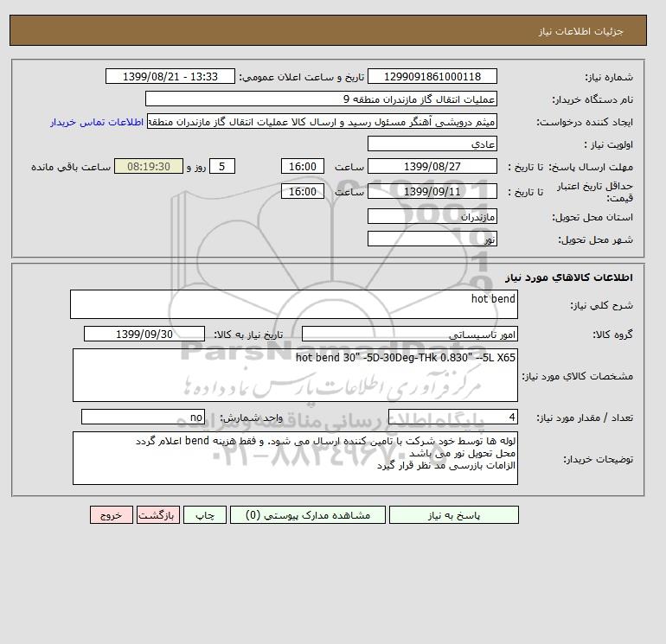Click the مهلت ارسال پاسخ label
Image resolution: width=666 pixels, height=644 pixels.
click(591, 167)
